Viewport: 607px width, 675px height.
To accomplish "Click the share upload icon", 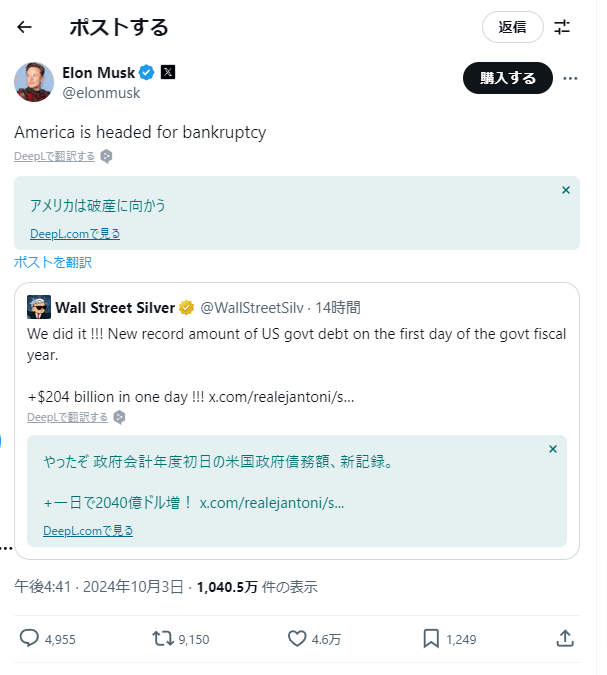I will click(x=565, y=638).
